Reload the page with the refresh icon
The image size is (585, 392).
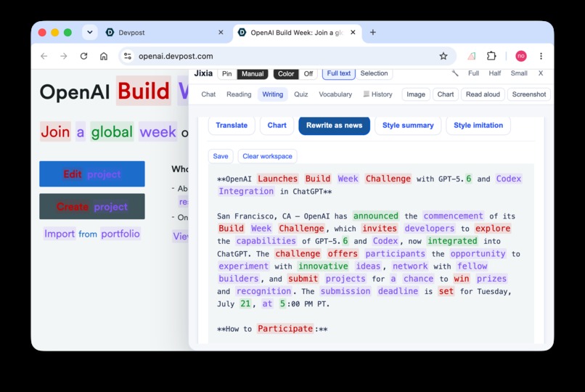[x=83, y=56]
